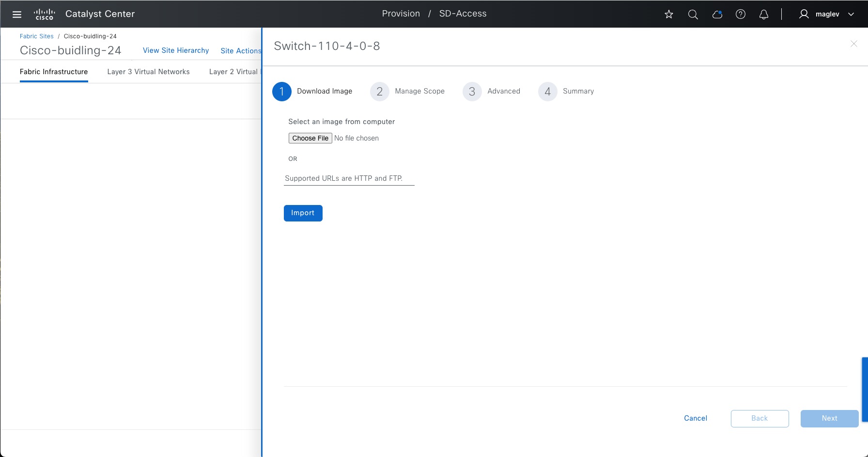Click the Fabric Sites breadcrumb link
This screenshot has width=868, height=457.
click(x=37, y=36)
